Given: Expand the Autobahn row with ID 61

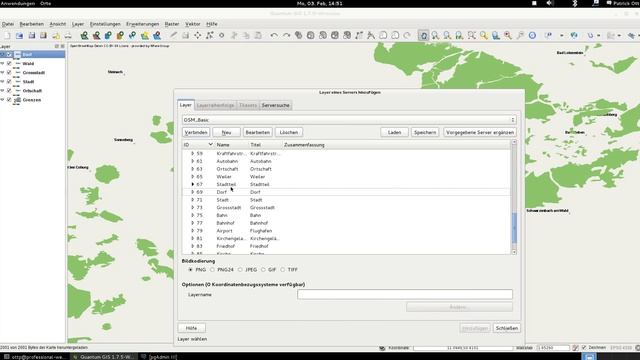Looking at the screenshot, I should pyautogui.click(x=193, y=161).
